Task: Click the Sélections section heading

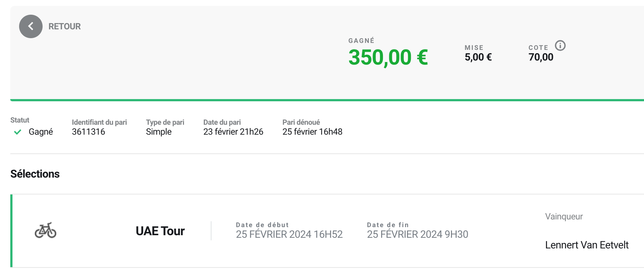Action: pos(35,174)
